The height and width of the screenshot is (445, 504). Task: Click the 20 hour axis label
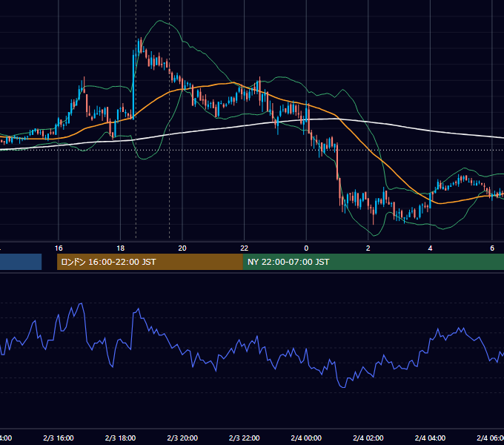182,248
